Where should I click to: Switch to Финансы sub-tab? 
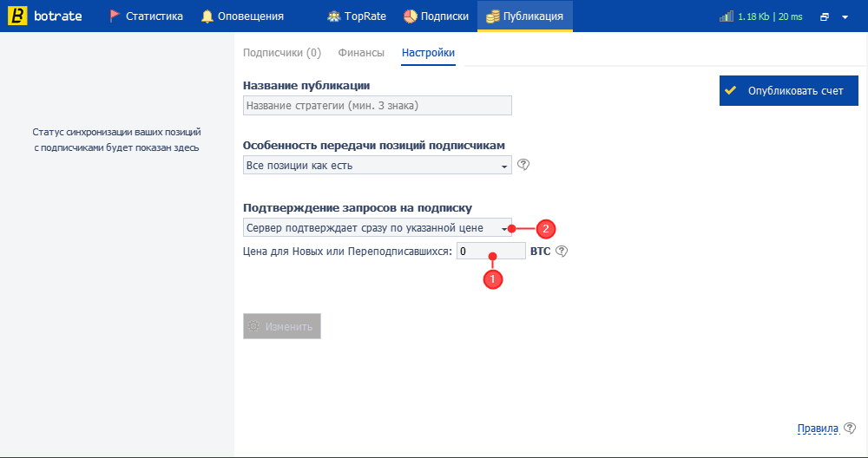coord(361,53)
